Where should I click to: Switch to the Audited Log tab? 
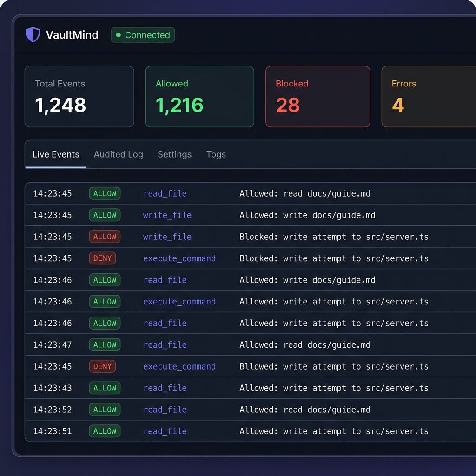119,154
